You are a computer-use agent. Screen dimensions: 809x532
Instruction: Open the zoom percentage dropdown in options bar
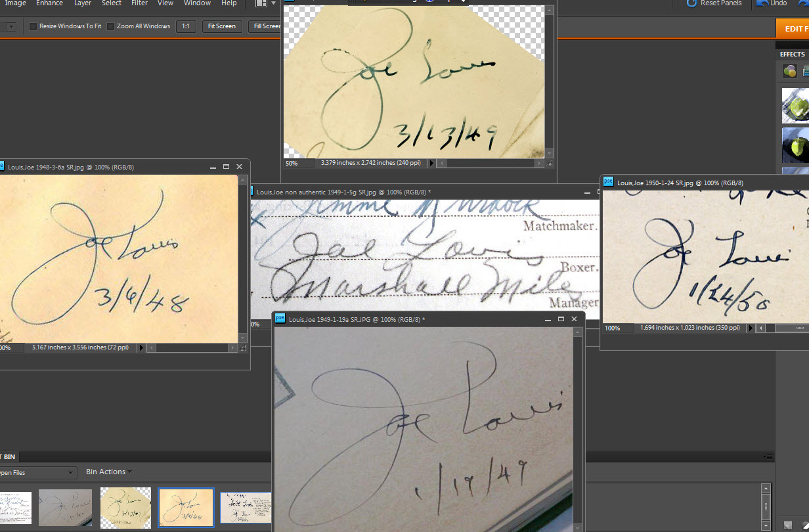pos(11,27)
